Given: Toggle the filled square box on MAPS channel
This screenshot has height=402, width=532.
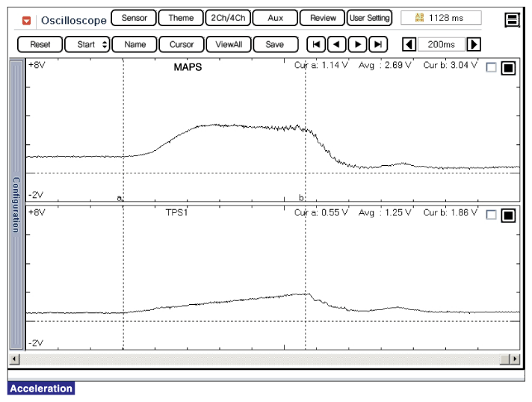Looking at the screenshot, I should pos(508,68).
